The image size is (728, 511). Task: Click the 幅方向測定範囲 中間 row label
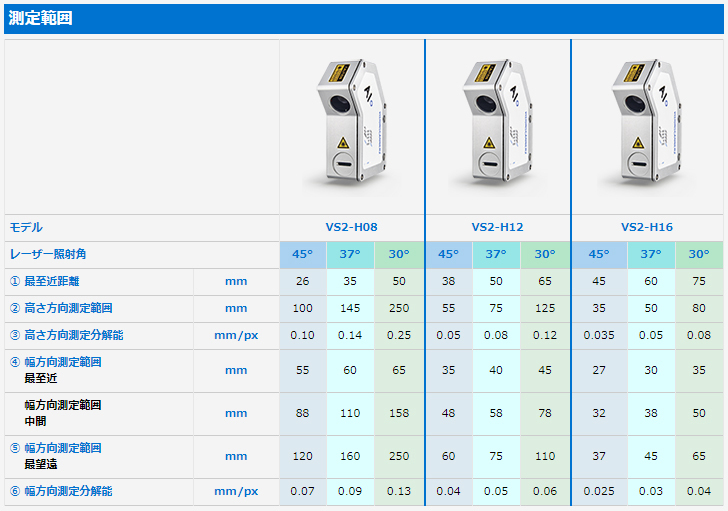point(63,413)
